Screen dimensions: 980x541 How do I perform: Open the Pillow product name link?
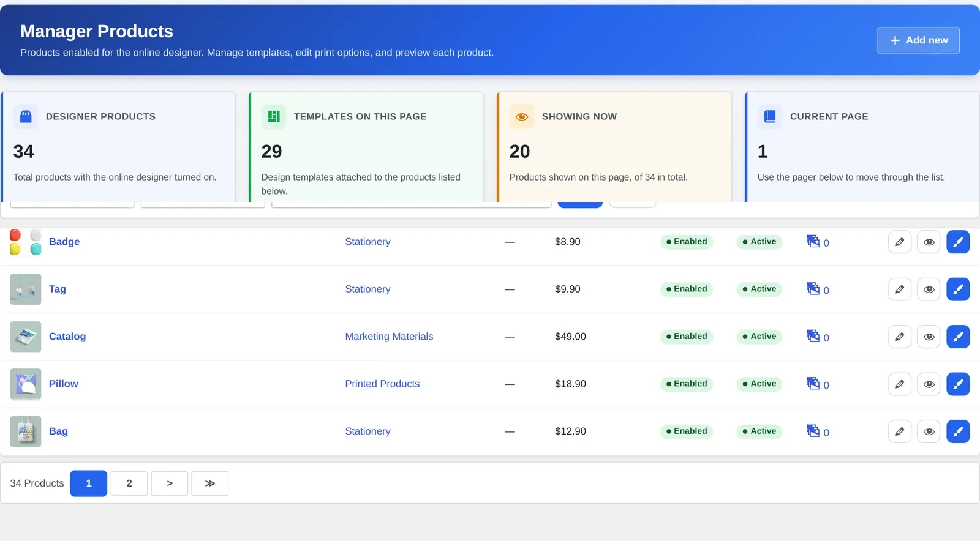pyautogui.click(x=64, y=384)
